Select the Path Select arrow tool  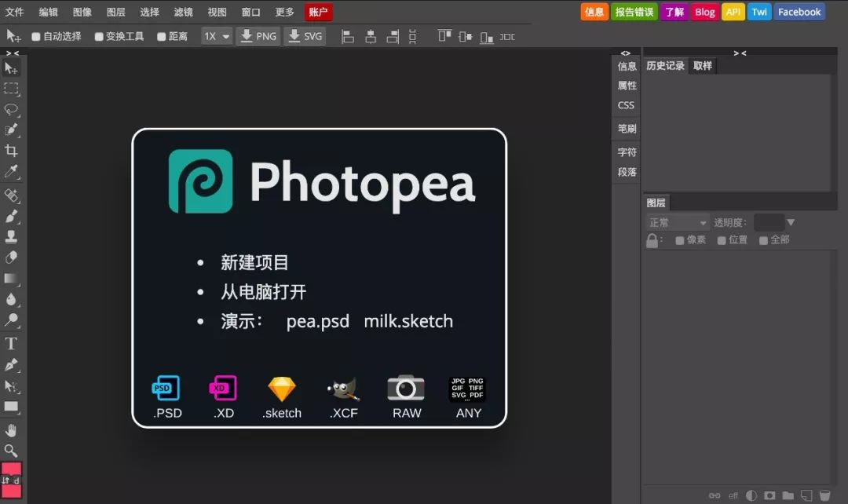(11, 386)
